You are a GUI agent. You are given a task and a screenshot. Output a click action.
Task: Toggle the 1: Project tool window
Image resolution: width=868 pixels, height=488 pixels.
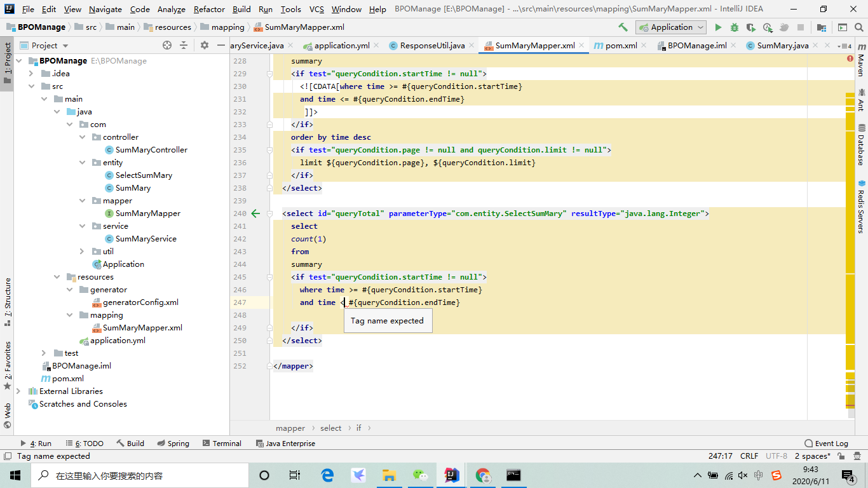pyautogui.click(x=7, y=64)
